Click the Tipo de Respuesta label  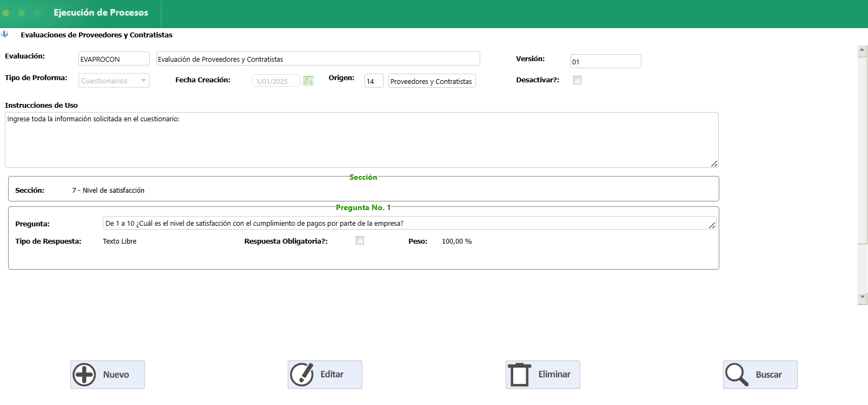[48, 241]
